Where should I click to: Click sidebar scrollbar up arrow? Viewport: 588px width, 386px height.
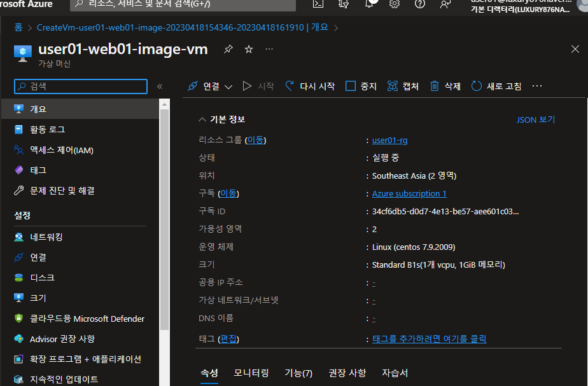[x=164, y=104]
